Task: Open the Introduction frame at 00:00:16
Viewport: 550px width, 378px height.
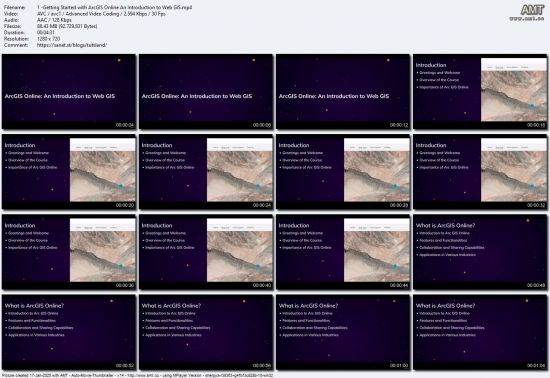Action: [x=480, y=92]
